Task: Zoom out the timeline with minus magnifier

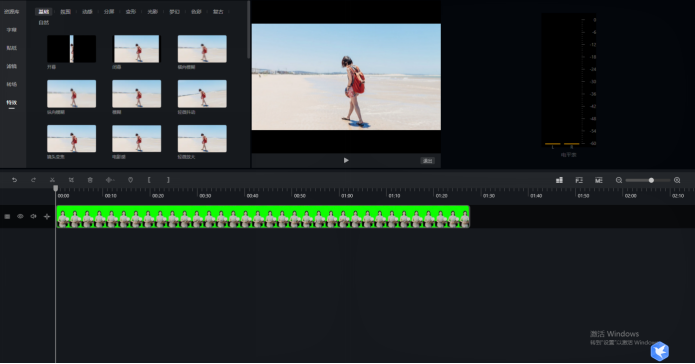Action: click(x=619, y=180)
